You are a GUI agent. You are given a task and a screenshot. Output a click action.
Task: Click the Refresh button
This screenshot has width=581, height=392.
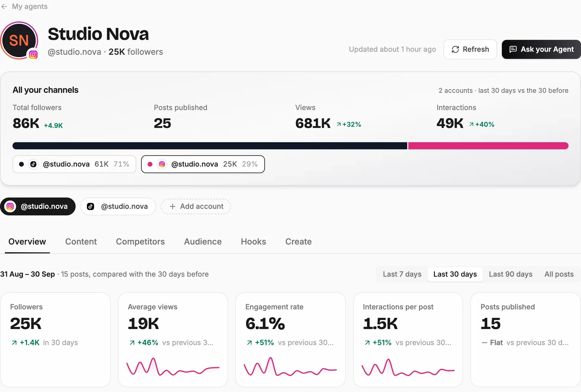[x=470, y=49]
